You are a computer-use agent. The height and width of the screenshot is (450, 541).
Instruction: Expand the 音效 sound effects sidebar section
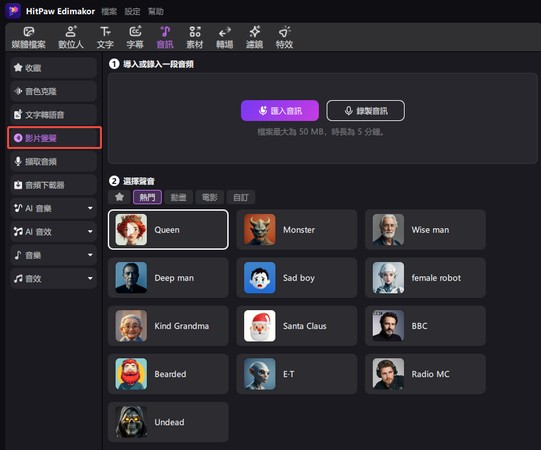coord(53,278)
